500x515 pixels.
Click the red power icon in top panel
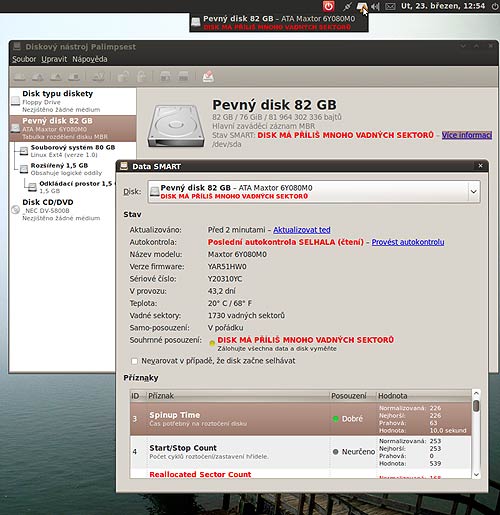(329, 6)
